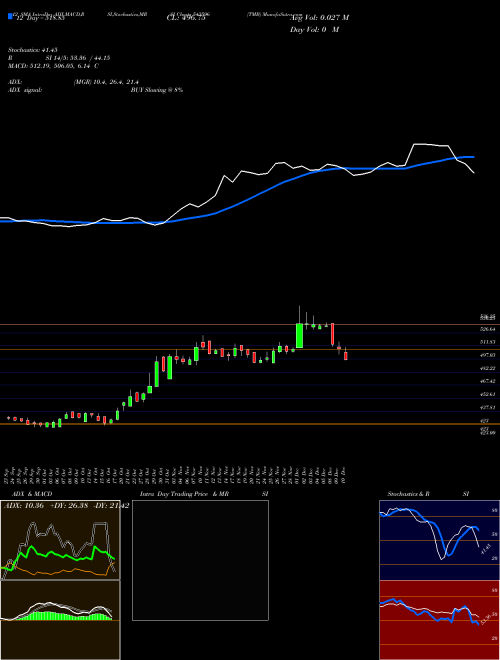
Task: Click the 'CL: 496.75' closing price text
Action: (x=185, y=18)
